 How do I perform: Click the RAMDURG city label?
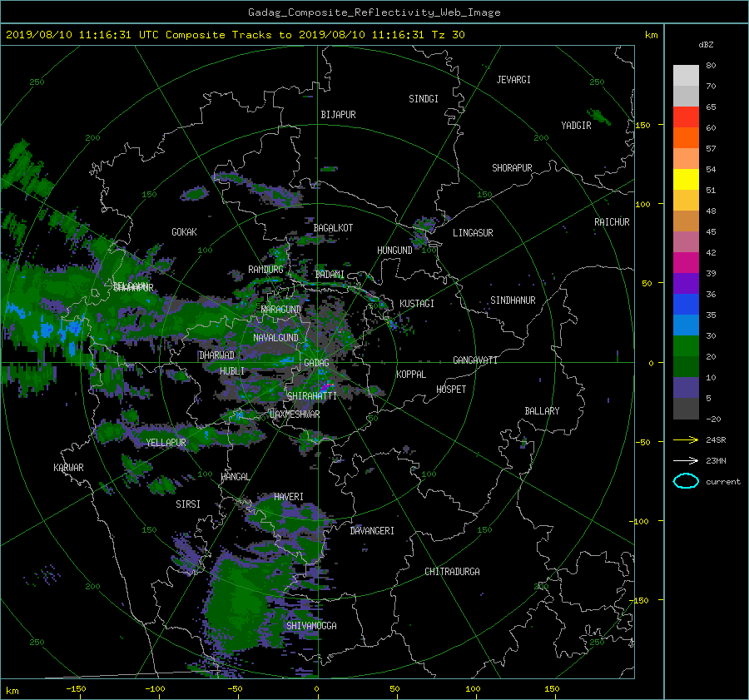coord(265,270)
